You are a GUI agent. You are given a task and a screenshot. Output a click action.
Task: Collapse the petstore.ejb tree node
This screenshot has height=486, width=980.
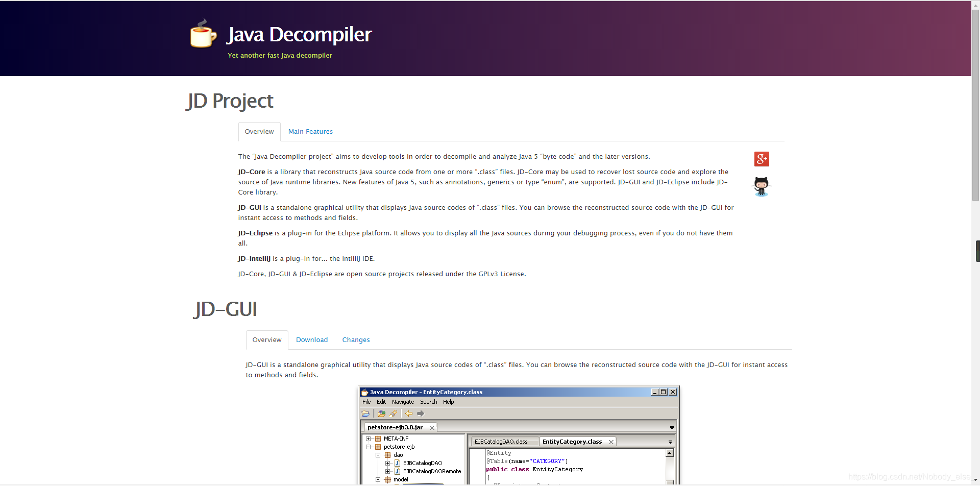[x=368, y=447]
